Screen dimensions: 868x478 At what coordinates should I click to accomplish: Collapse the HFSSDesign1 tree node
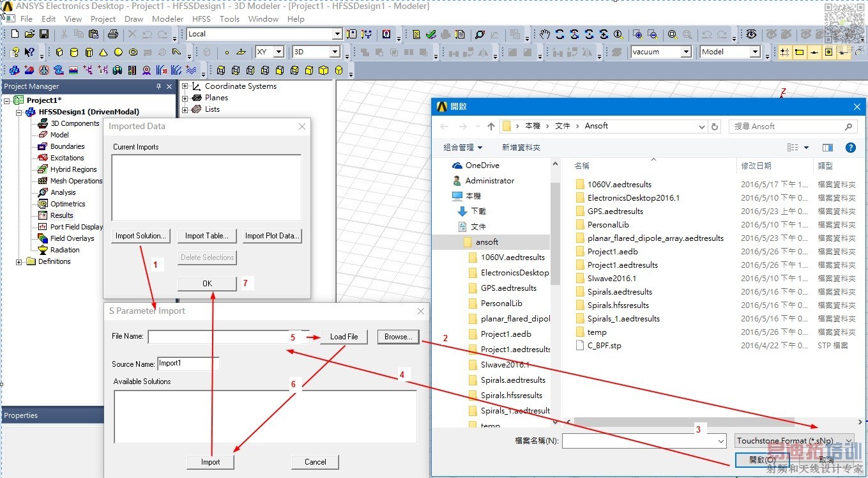(19, 112)
